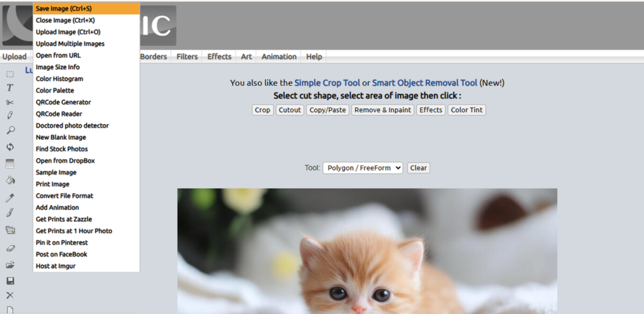This screenshot has width=644, height=314.
Task: Select the paint brush tool
Action: [x=10, y=213]
